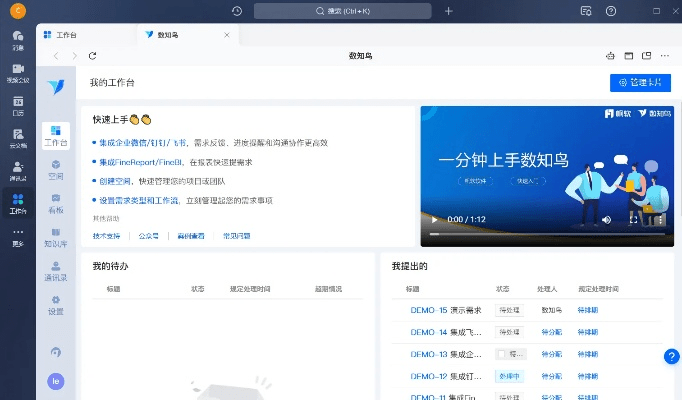Viewport: 682px width, 400px height.
Task: Open the DEMO-15 演示需求 item
Action: coord(446,310)
